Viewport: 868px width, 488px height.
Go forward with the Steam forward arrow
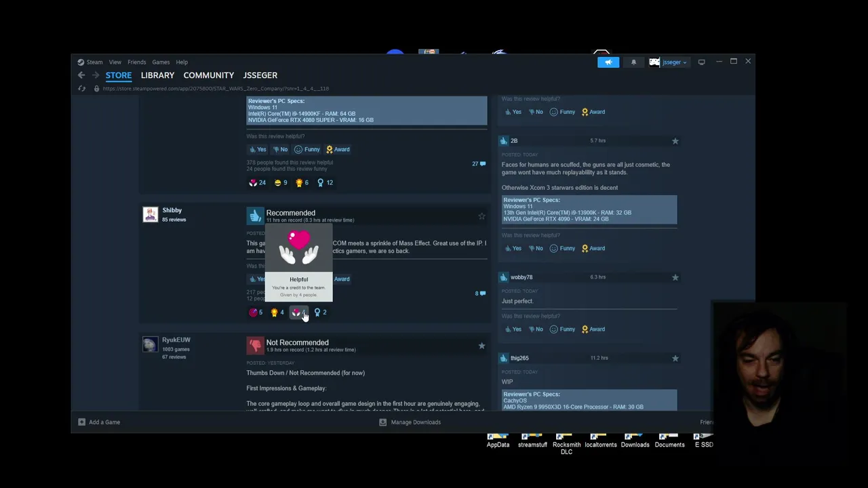coord(96,75)
